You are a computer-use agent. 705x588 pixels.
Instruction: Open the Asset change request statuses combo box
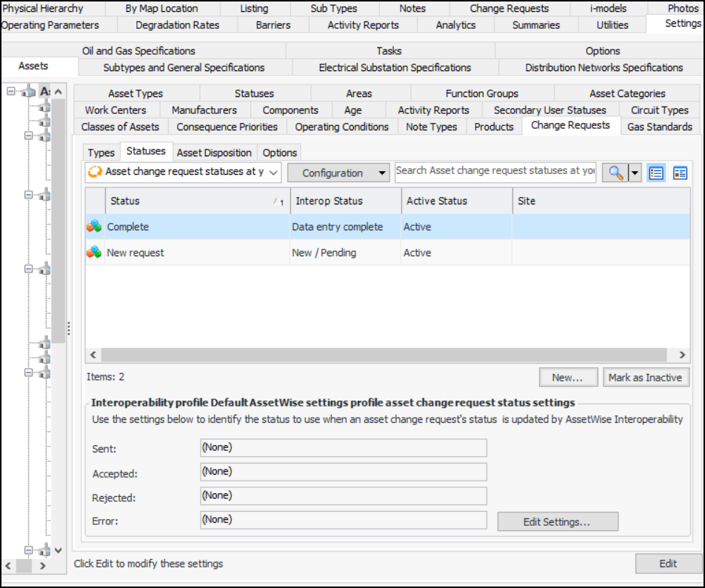(184, 173)
